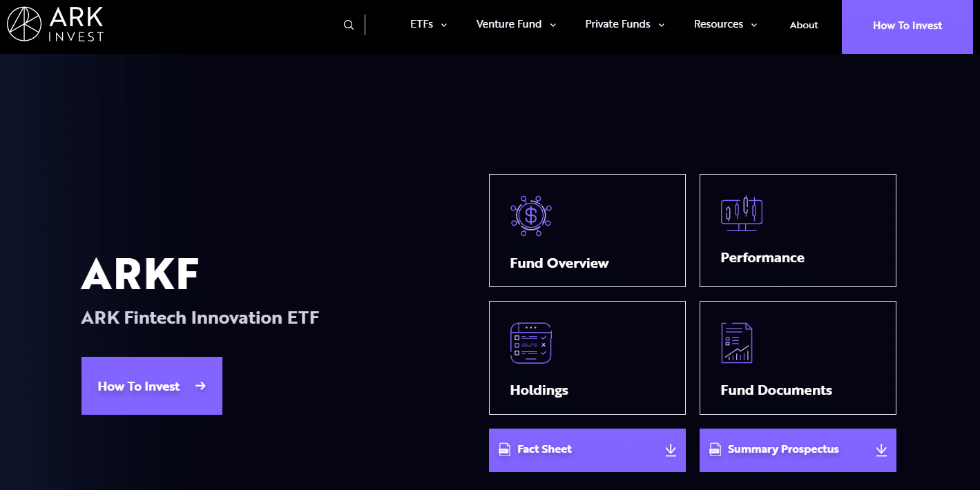The image size is (980, 490).
Task: Click the ARK Invest logo
Action: pos(55,24)
